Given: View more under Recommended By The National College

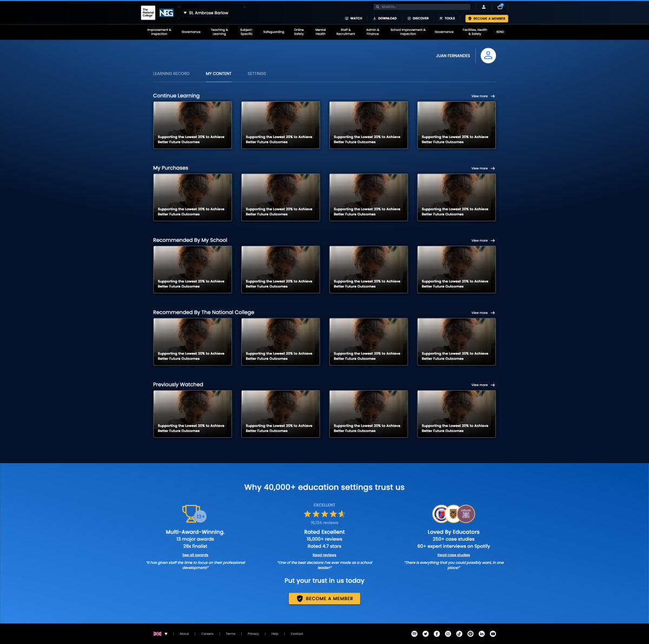Looking at the screenshot, I should [x=483, y=313].
